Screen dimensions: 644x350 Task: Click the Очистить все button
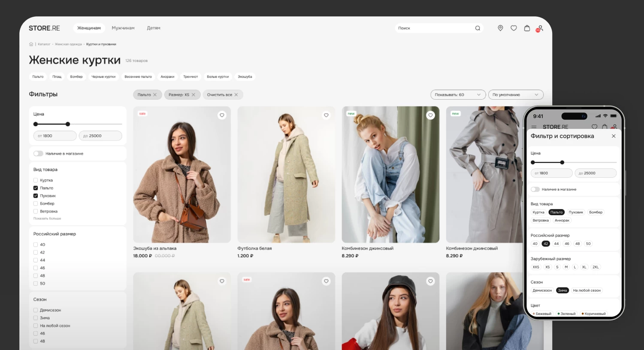point(222,95)
